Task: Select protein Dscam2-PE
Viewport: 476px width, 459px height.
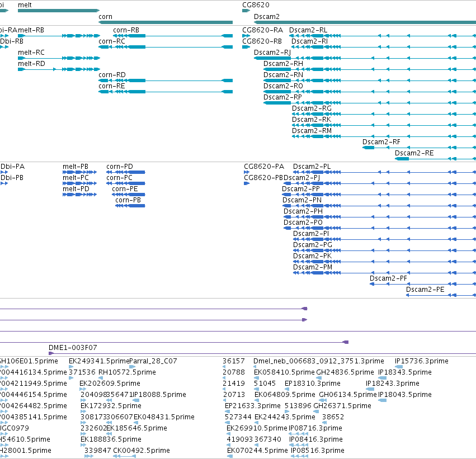Action: tap(441, 295)
